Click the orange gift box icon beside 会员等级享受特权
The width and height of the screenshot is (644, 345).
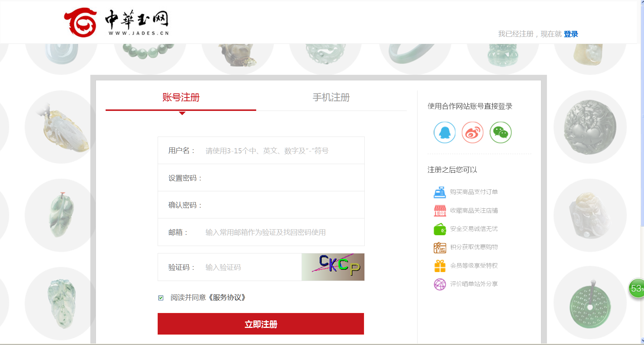440,266
